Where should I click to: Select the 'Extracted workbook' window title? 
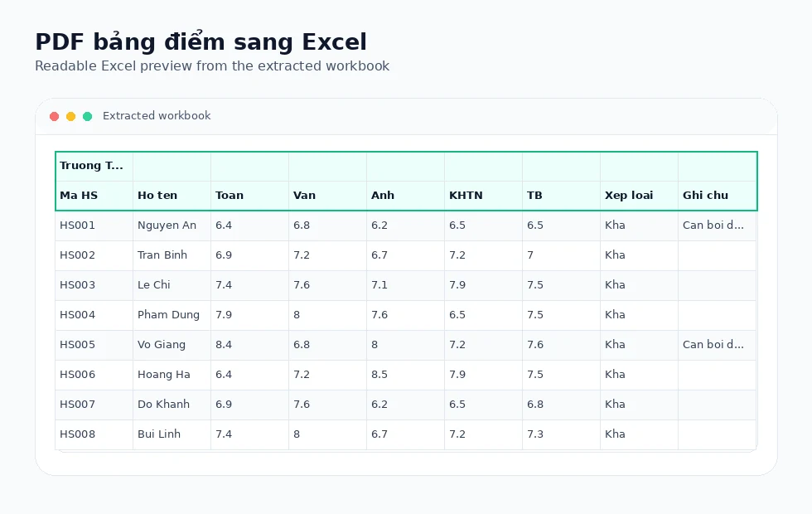(x=157, y=115)
